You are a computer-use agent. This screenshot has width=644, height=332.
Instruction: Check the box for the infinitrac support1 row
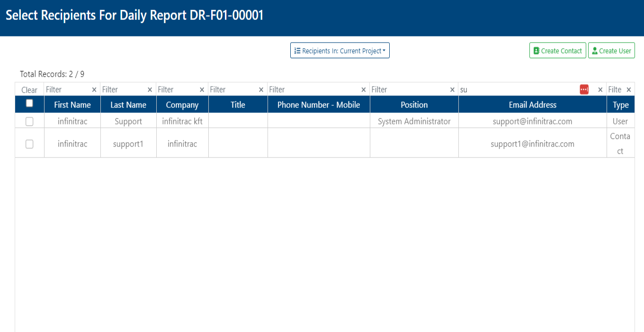coord(29,144)
